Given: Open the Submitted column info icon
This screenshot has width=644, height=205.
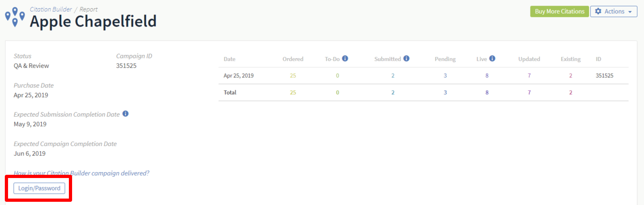Looking at the screenshot, I should (406, 58).
